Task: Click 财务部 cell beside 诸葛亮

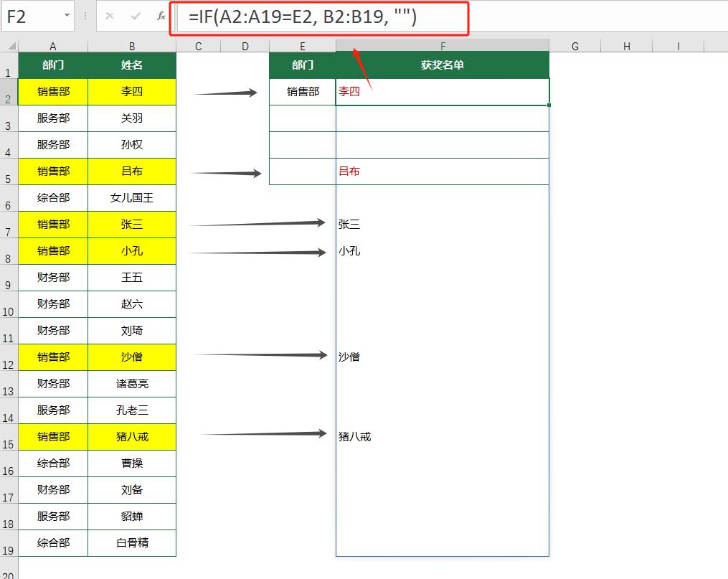Action: pyautogui.click(x=53, y=384)
